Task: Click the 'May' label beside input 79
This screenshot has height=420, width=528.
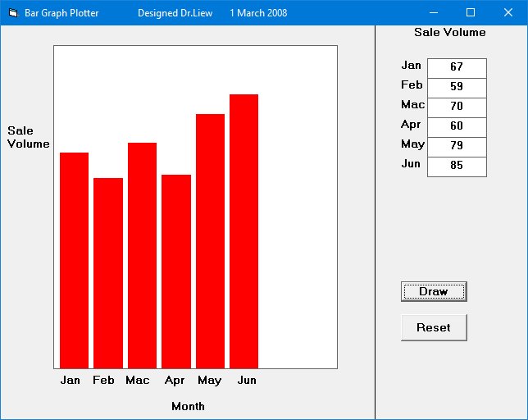Action: coord(413,144)
